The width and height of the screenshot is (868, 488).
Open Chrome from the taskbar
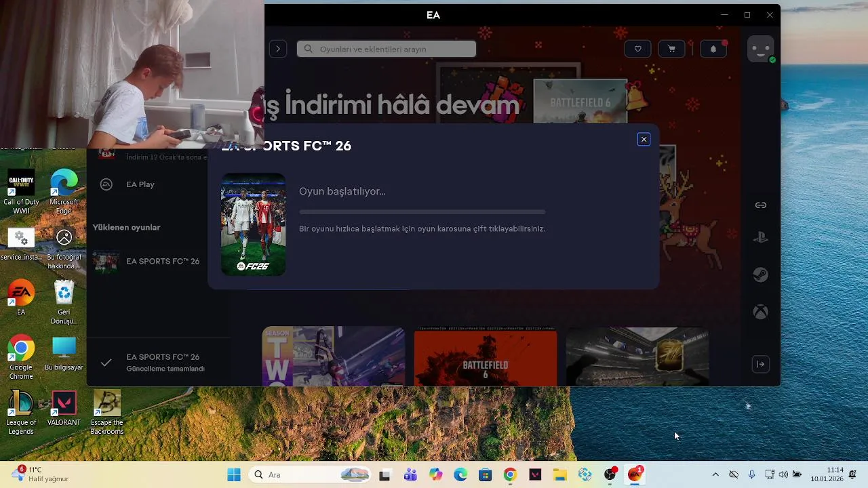[510, 474]
